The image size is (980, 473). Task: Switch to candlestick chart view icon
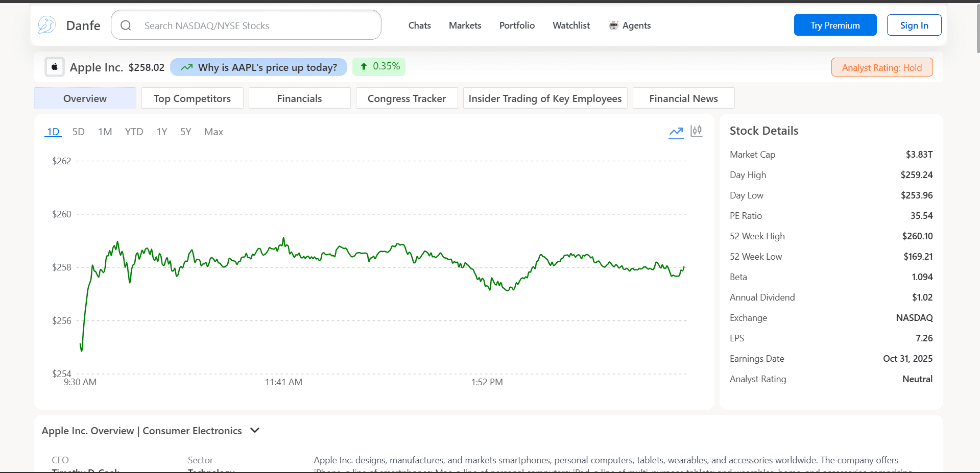tap(696, 131)
